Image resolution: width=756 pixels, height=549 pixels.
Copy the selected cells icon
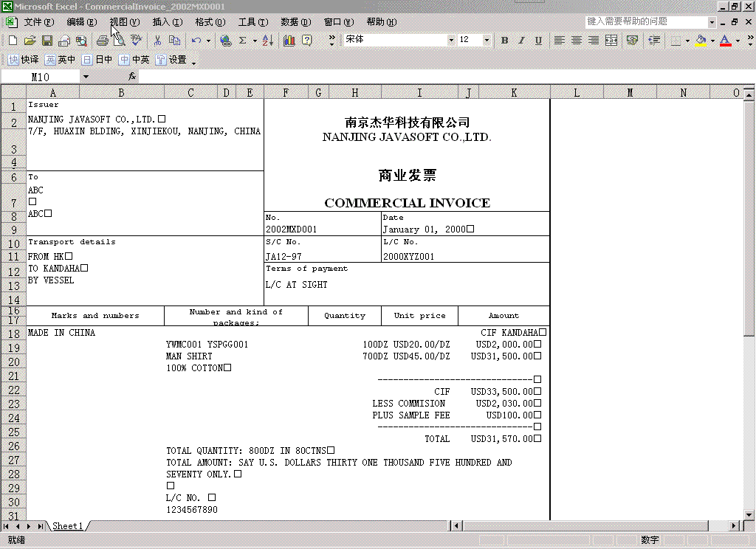tap(174, 41)
